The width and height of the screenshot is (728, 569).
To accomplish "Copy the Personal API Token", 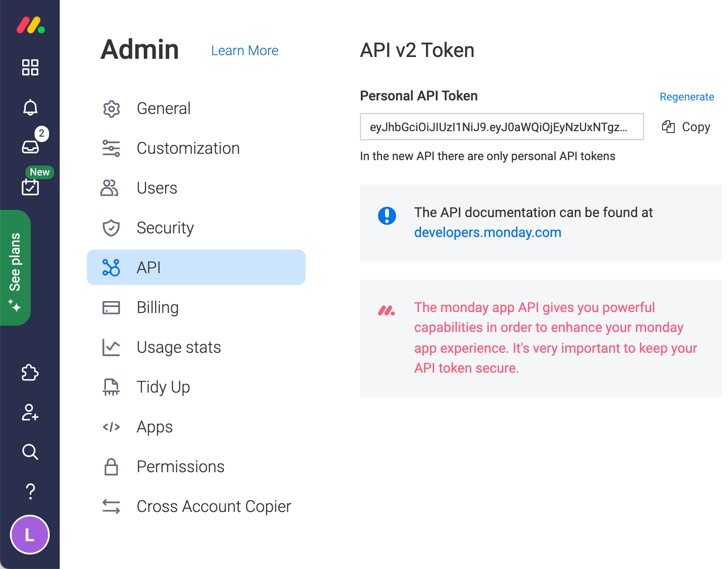I will 685,127.
